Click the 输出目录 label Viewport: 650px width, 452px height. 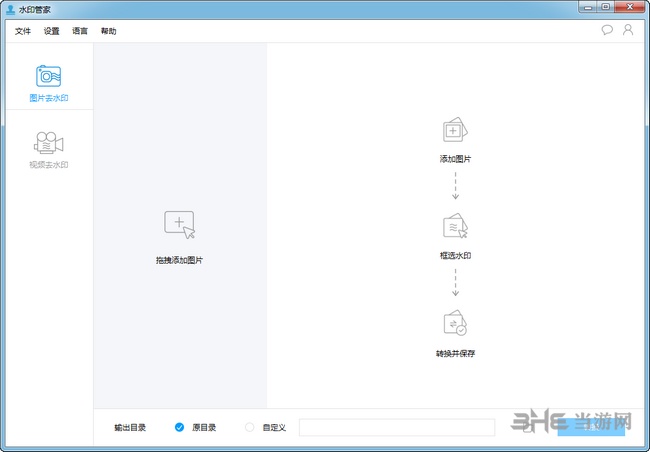[130, 428]
